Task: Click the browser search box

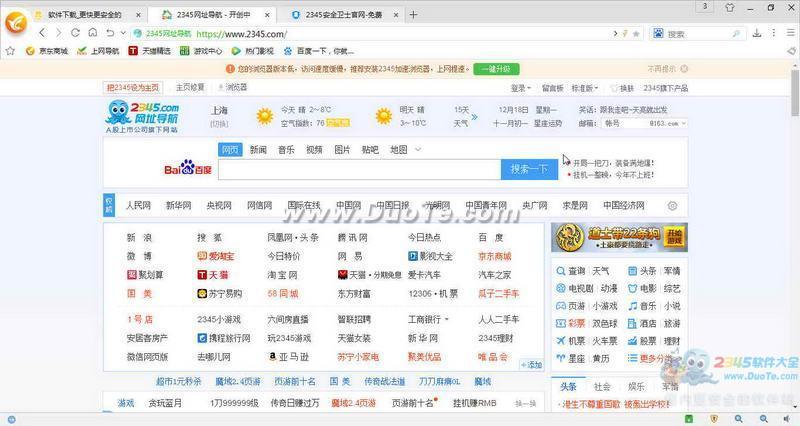Action: tap(697, 34)
